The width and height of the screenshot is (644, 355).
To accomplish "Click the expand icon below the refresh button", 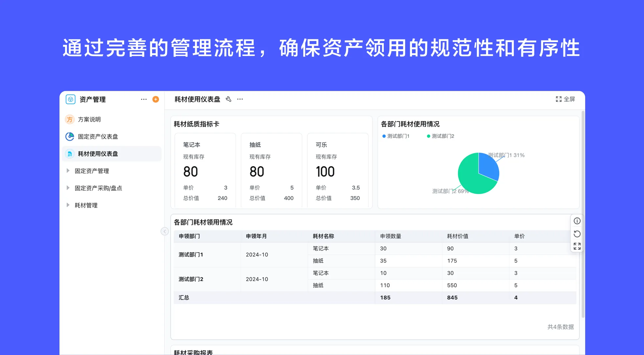I will tap(577, 246).
